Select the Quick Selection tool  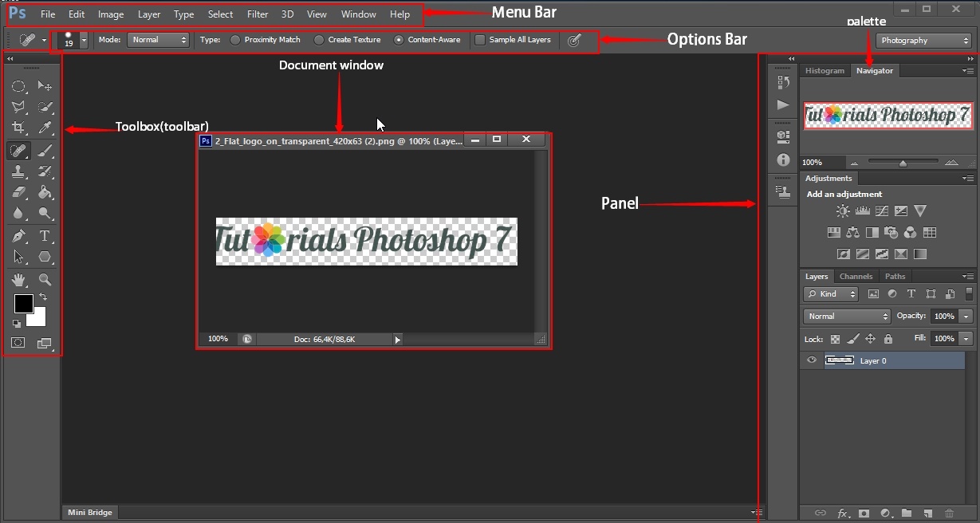(x=45, y=107)
